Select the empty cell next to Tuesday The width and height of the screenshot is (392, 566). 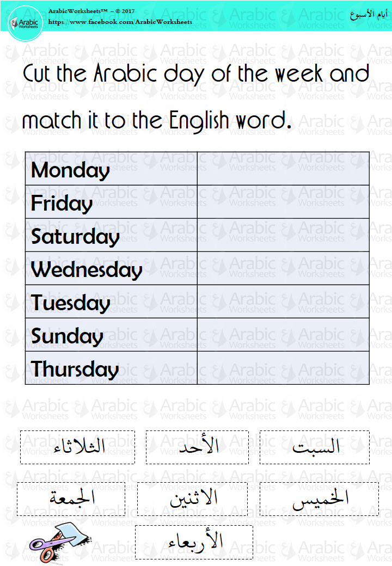(283, 302)
